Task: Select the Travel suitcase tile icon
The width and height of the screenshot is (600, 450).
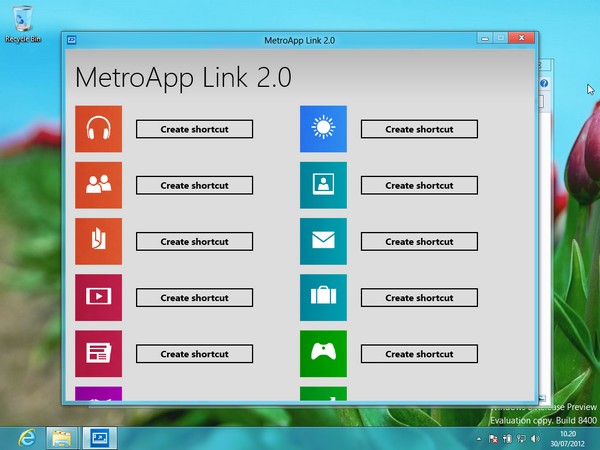Action: (323, 297)
